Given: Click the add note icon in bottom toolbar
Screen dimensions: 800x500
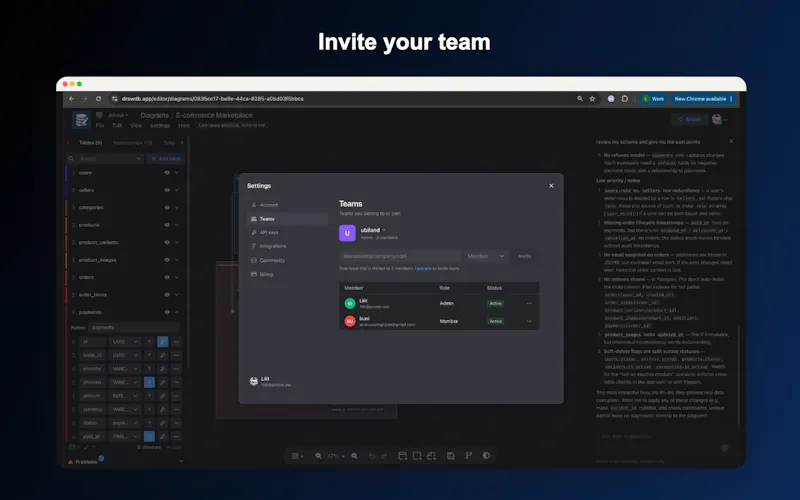Looking at the screenshot, I should point(432,456).
